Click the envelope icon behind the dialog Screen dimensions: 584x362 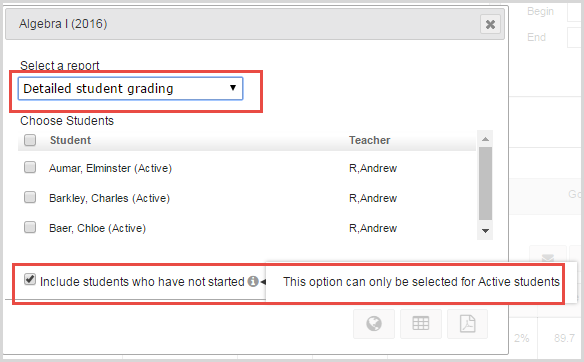(x=548, y=257)
